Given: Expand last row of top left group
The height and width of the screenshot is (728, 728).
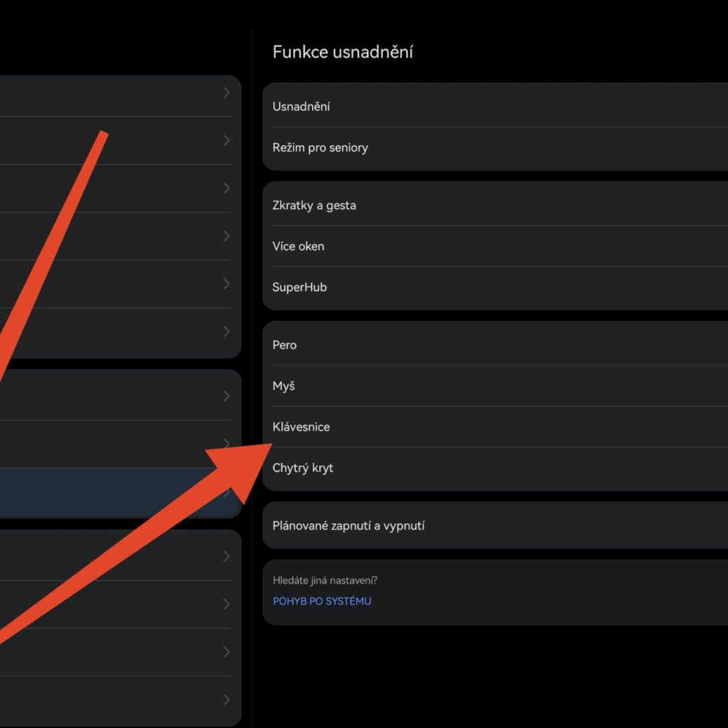Looking at the screenshot, I should coord(226,331).
